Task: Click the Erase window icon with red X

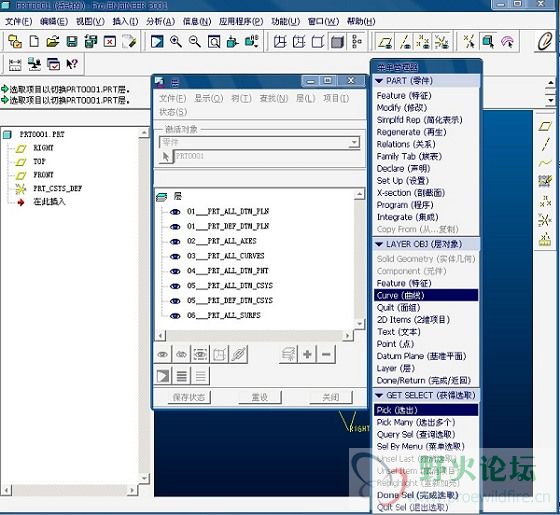Action: click(x=110, y=42)
